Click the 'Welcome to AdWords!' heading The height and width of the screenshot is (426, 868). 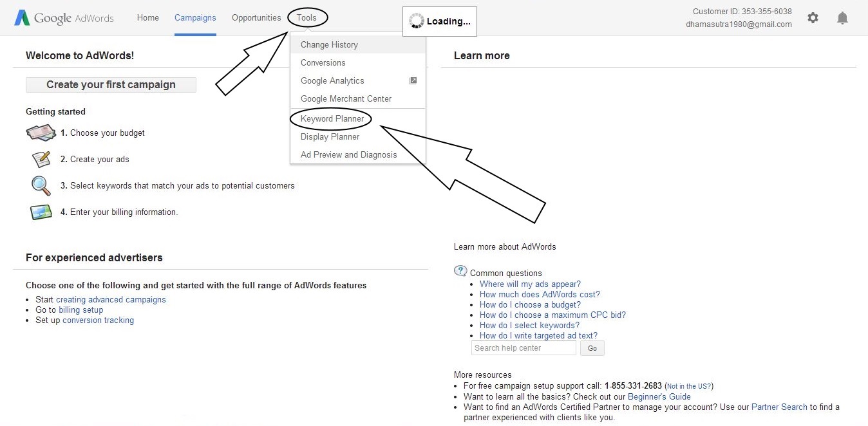click(x=80, y=56)
